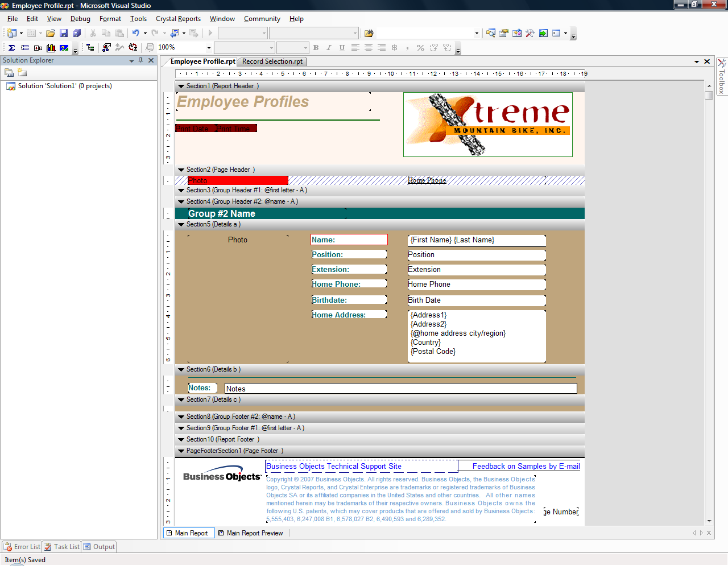Screen dimensions: 728x569
Task: Toggle Italic formatting button
Action: [x=329, y=48]
